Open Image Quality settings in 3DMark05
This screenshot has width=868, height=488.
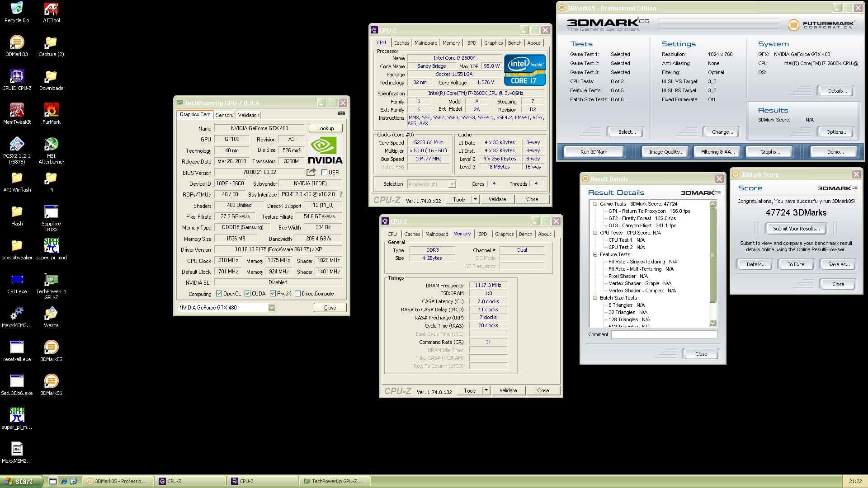[666, 152]
